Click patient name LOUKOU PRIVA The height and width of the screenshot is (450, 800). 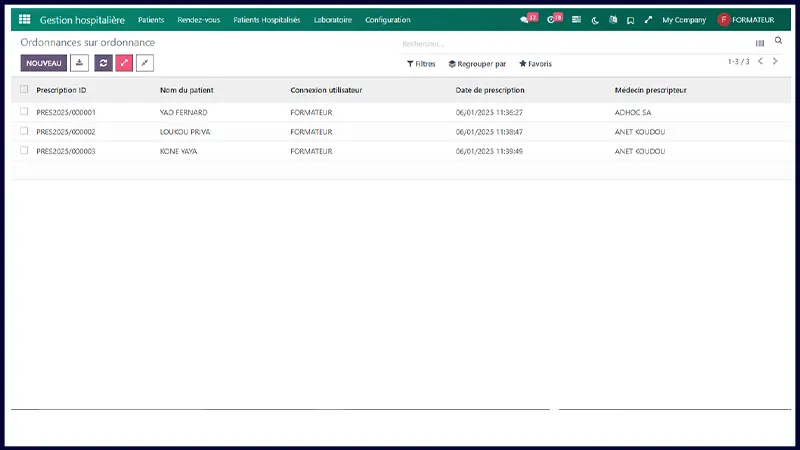tap(185, 132)
